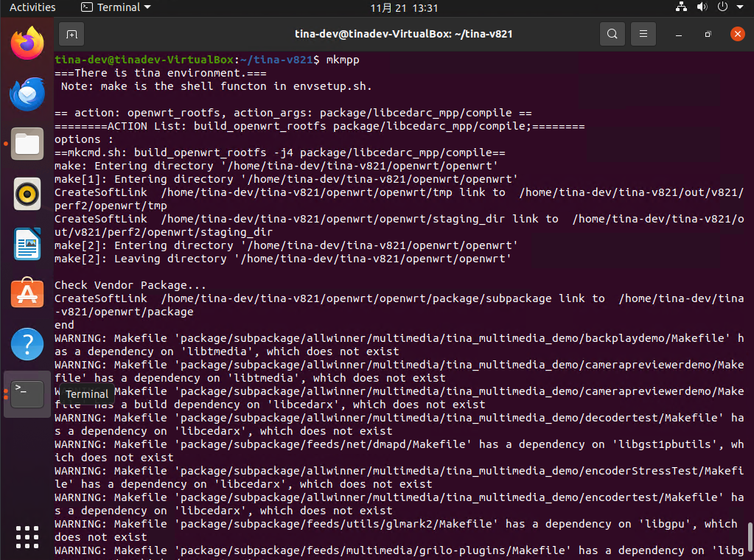The height and width of the screenshot is (560, 754).
Task: Restore the terminal window size
Action: click(708, 34)
